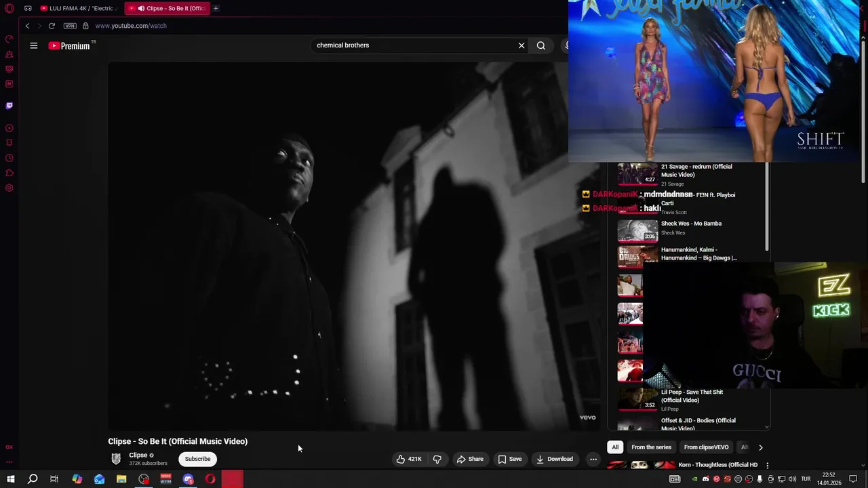This screenshot has width=868, height=488.
Task: Open the Player icon in Opera sidebar
Action: pos(9,128)
